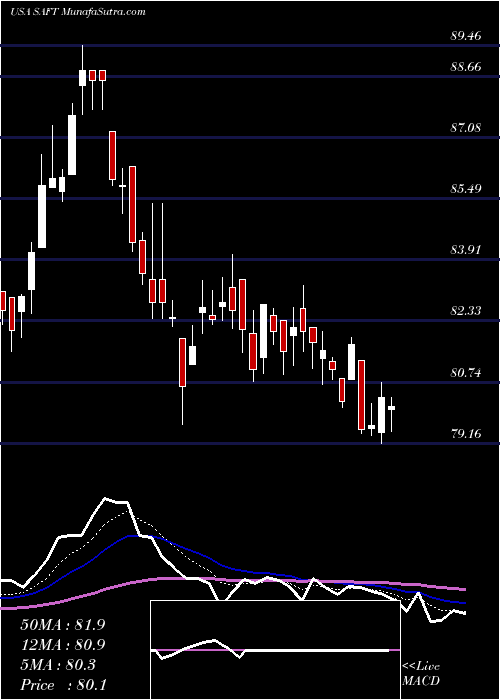Viewport: 500px width, 700px height.
Task: Click the 80.74 price level label
Action: click(466, 373)
